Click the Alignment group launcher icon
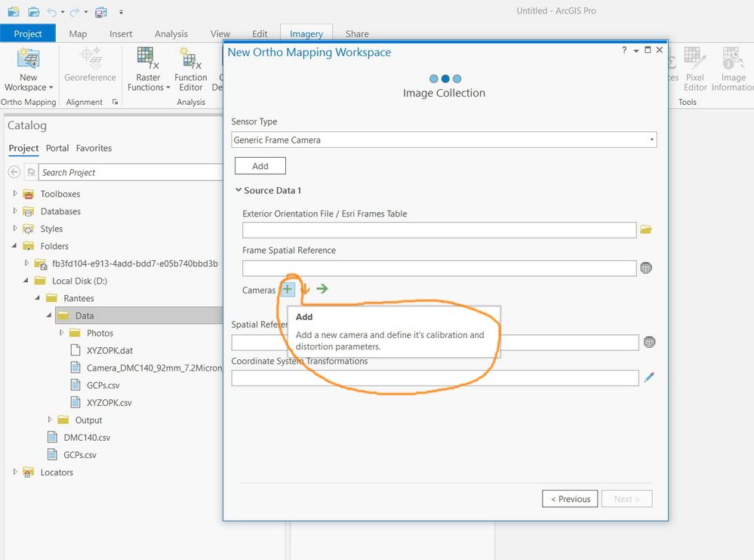Image resolution: width=754 pixels, height=560 pixels. pyautogui.click(x=115, y=102)
